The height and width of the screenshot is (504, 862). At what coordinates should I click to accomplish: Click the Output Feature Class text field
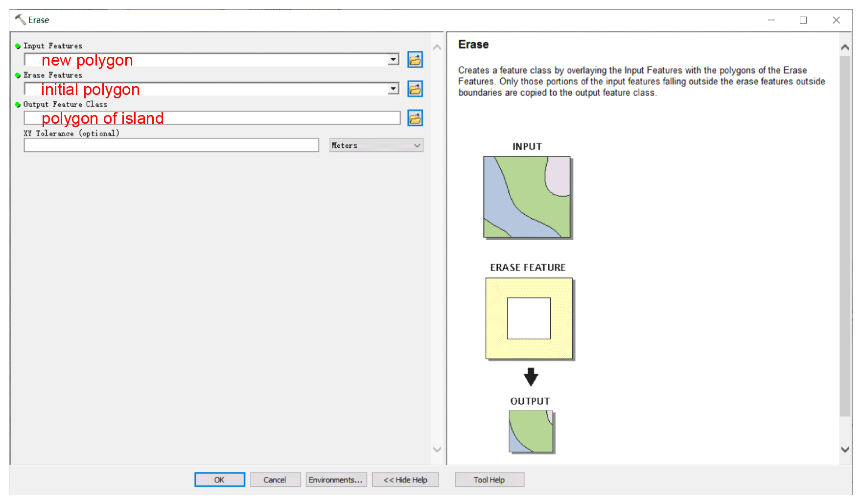click(212, 118)
